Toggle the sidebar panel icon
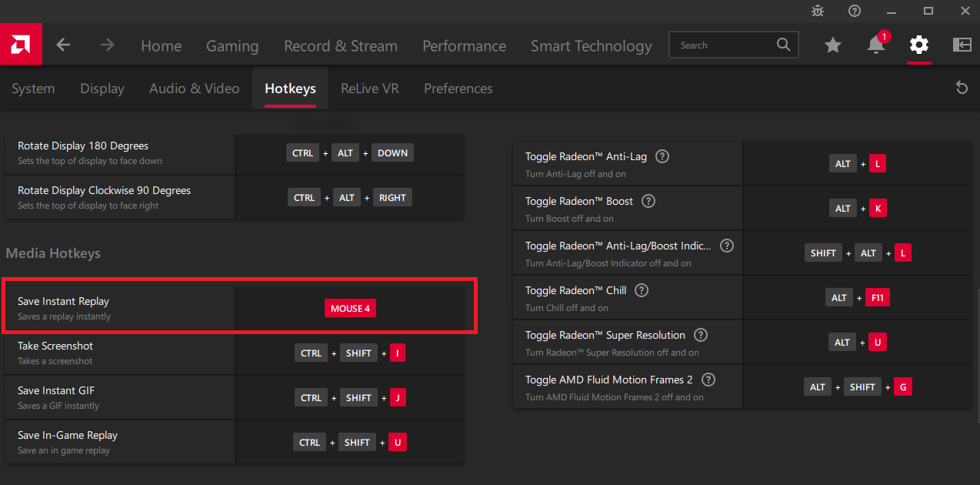The image size is (980, 485). (962, 45)
